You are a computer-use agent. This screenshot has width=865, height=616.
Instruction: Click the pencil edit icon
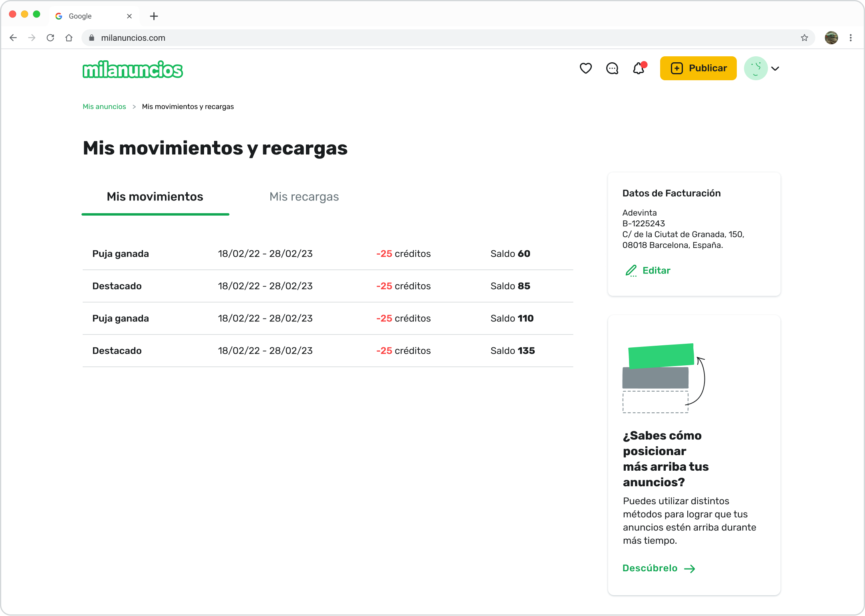click(631, 271)
